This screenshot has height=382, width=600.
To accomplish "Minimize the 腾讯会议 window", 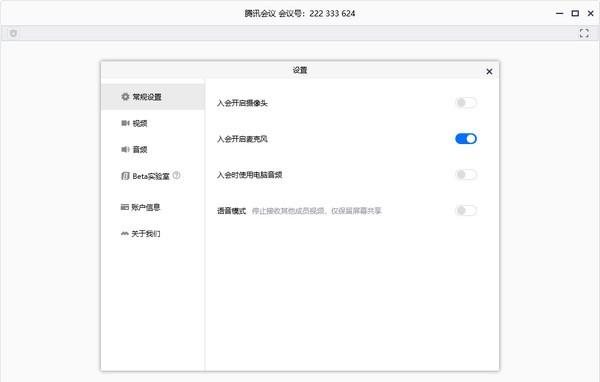I will [559, 13].
